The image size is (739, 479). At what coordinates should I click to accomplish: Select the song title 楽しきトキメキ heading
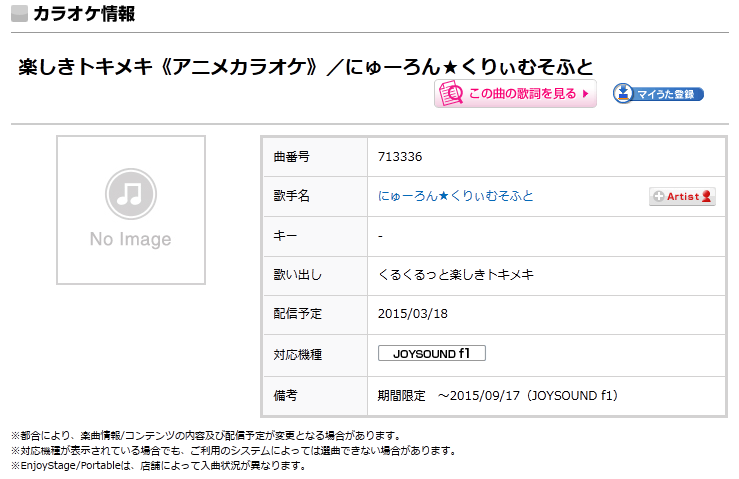[305, 66]
